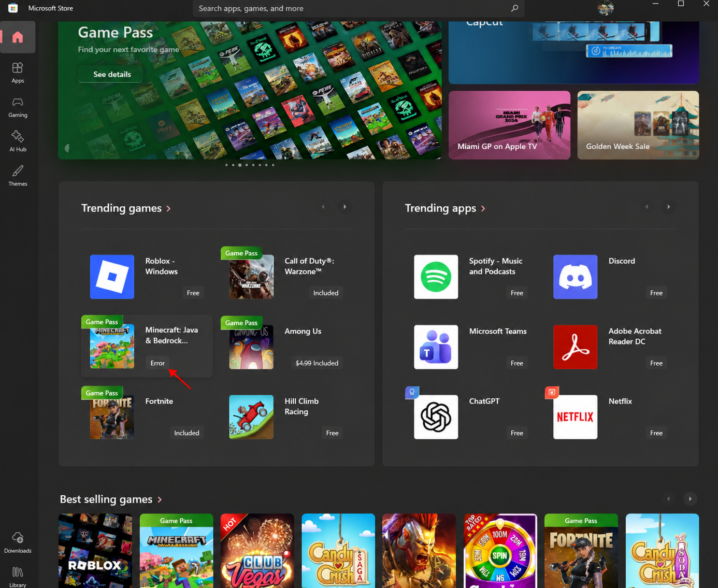The width and height of the screenshot is (718, 588).
Task: Open the Candy Crush Soda thumbnail
Action: 662,551
